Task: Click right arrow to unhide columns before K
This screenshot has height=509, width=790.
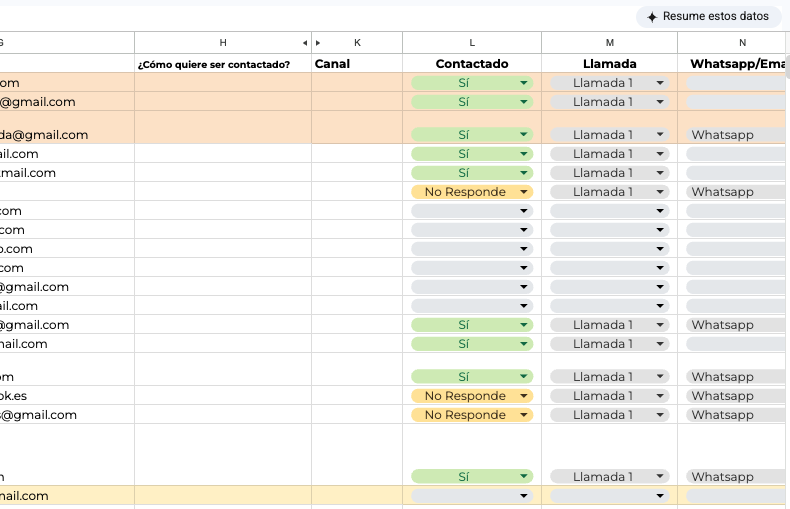Action: [318, 43]
